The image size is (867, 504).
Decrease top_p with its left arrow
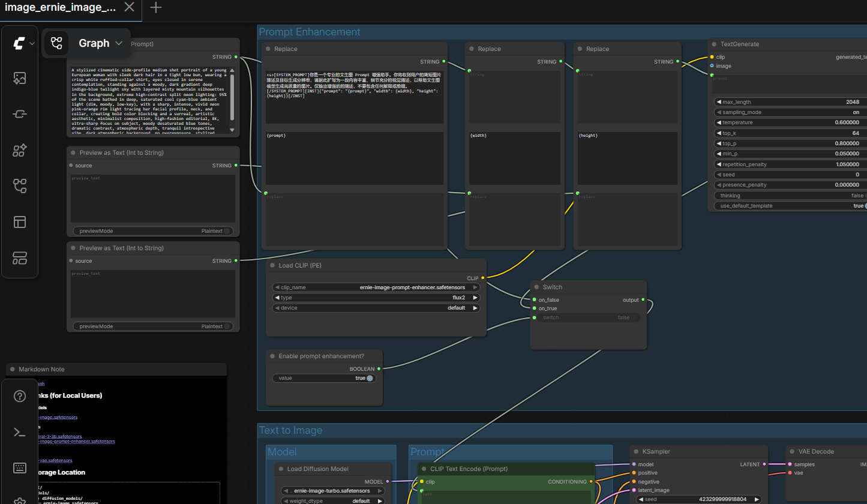pos(719,143)
